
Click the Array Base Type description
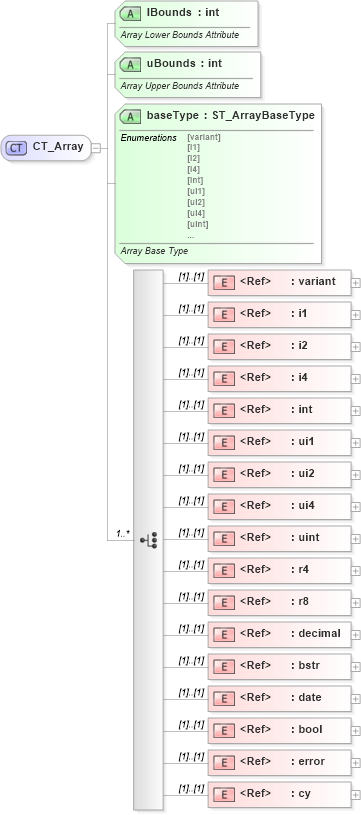154,251
